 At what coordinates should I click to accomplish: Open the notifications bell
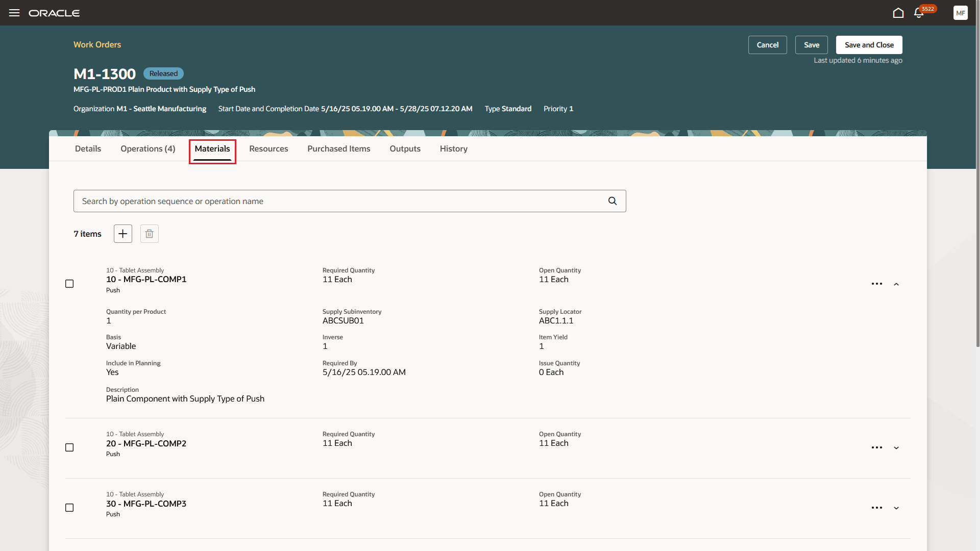[919, 13]
